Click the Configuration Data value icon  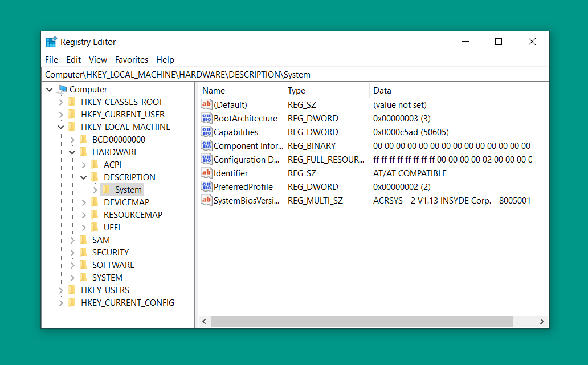(207, 159)
